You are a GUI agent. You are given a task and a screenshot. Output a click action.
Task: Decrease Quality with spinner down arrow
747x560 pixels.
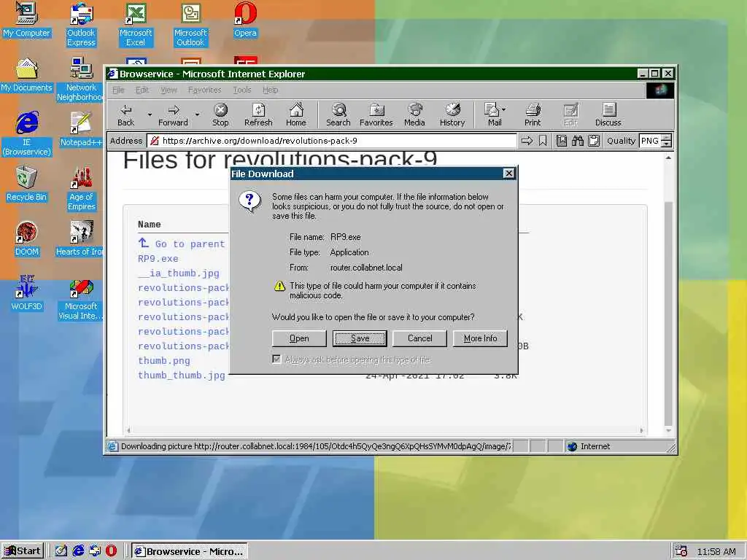click(x=667, y=144)
